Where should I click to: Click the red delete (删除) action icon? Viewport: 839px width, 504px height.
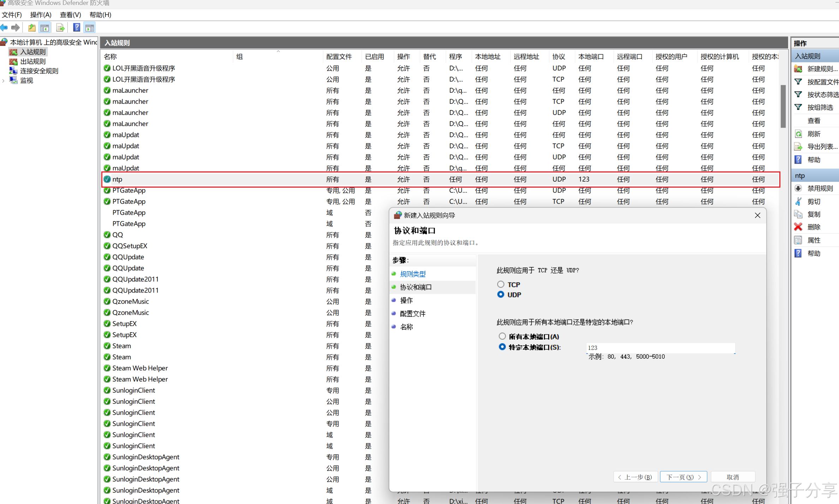[x=798, y=227]
